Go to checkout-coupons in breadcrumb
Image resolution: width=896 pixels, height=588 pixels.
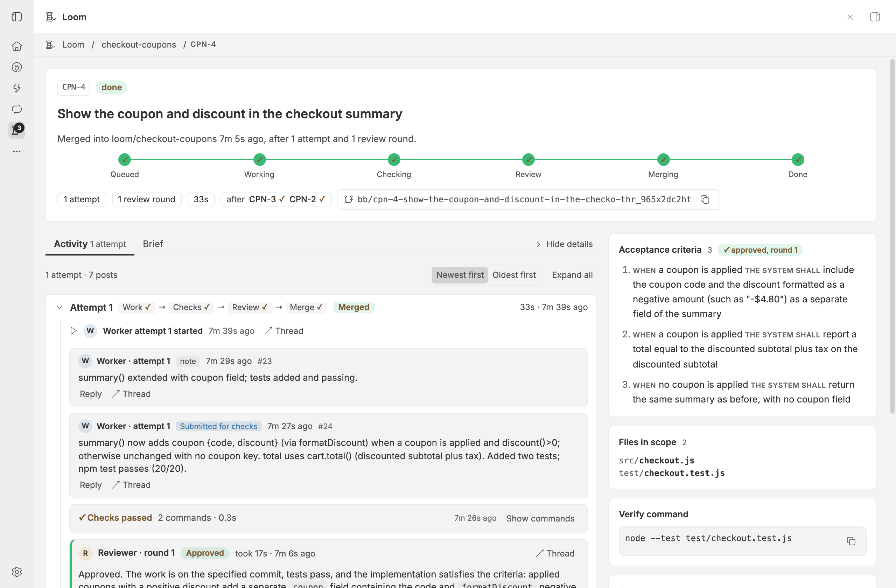click(139, 44)
